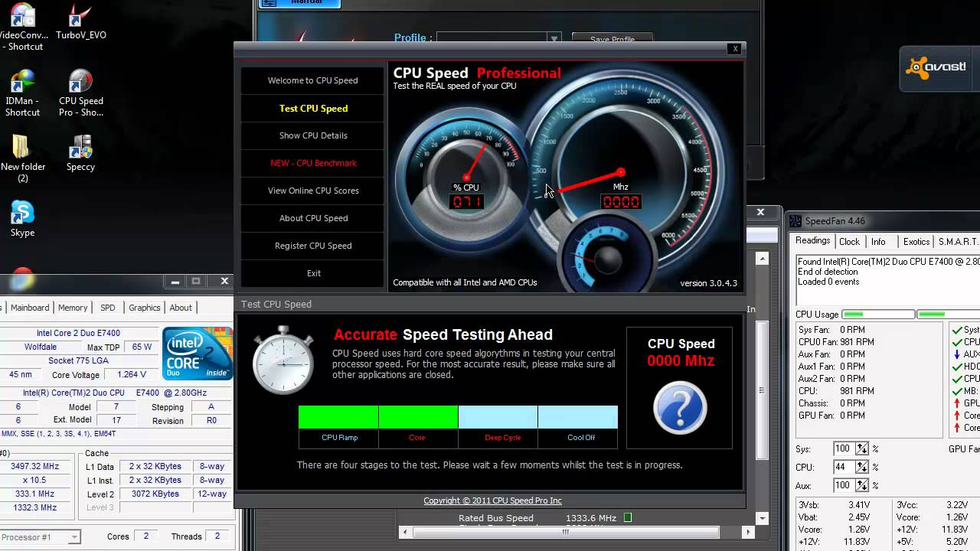Click the green check icon beside MB in SpeedFan
The height and width of the screenshot is (551, 980).
pos(957,391)
